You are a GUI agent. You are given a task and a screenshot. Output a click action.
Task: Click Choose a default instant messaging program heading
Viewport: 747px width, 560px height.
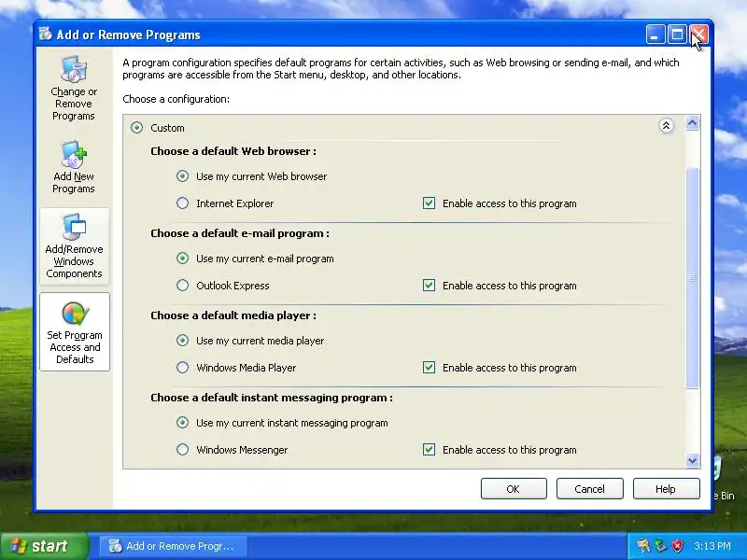pyautogui.click(x=272, y=398)
